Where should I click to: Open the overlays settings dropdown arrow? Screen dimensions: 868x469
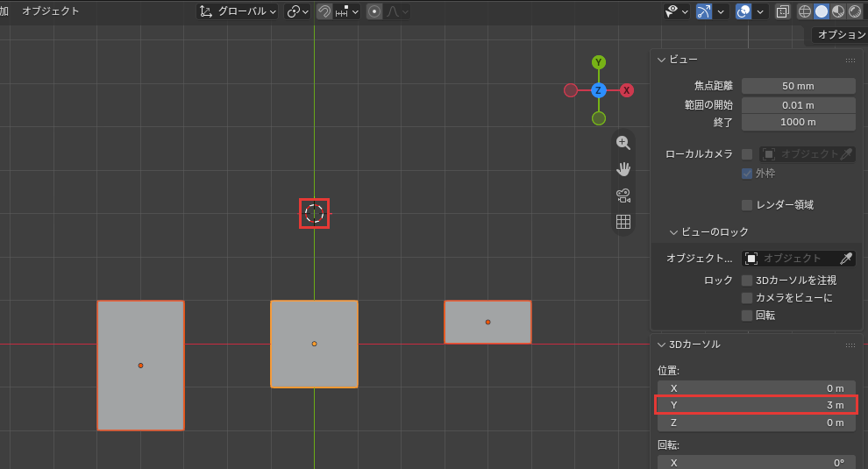pyautogui.click(x=759, y=11)
